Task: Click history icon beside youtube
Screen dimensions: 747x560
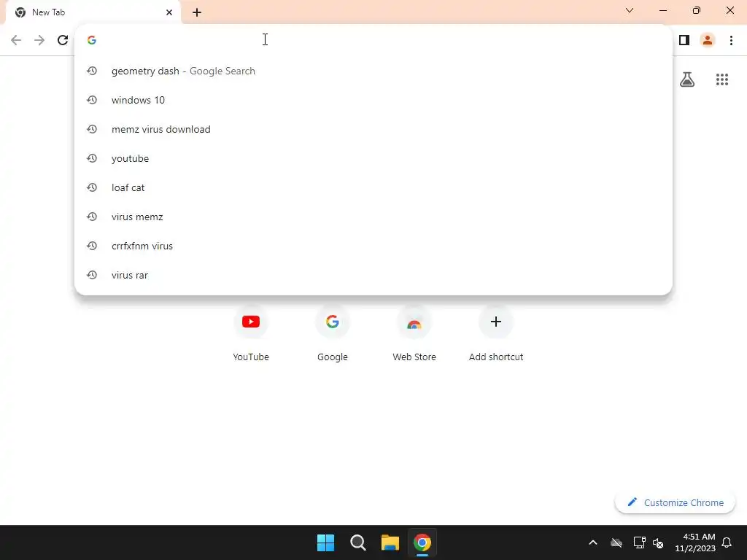Action: point(92,158)
